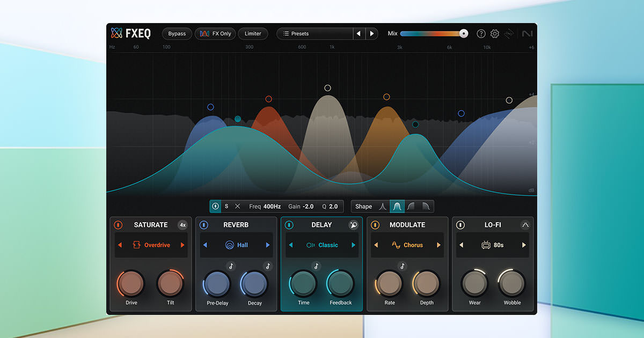This screenshot has width=644, height=338.
Task: Click the Tilt knob in Saturate
Action: [x=170, y=284]
